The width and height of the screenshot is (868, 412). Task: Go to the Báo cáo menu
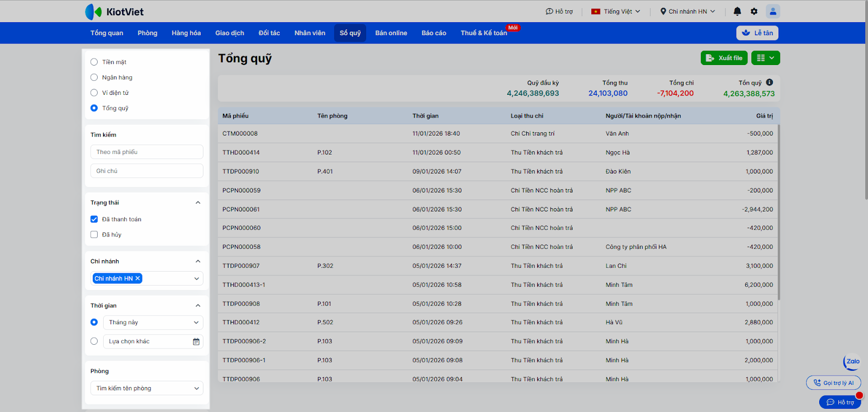pos(433,33)
